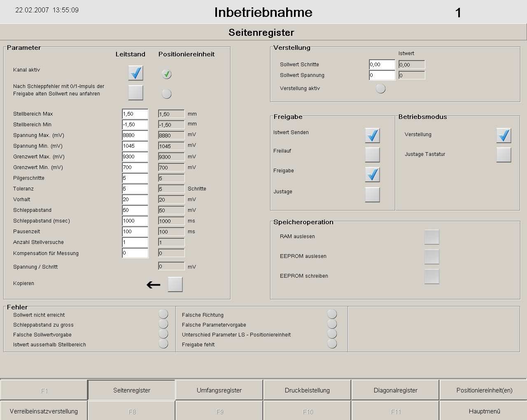Click the EEPROM auslesen button
527x420 pixels.
point(432,257)
